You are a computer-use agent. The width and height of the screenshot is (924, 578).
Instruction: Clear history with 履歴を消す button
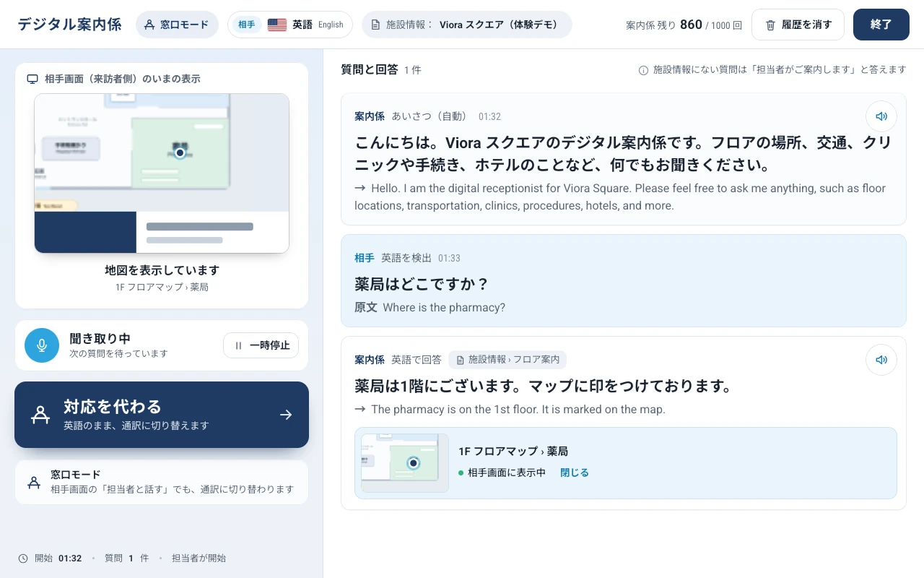tap(798, 25)
